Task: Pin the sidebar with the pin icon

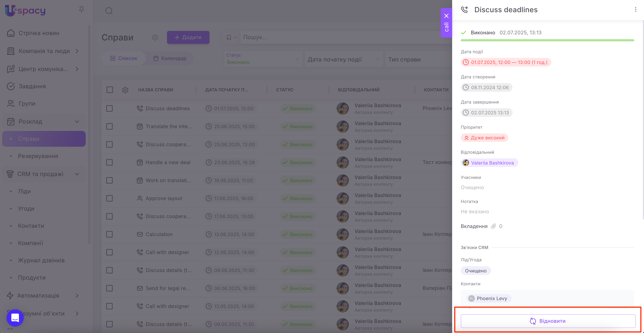Action: pyautogui.click(x=81, y=10)
